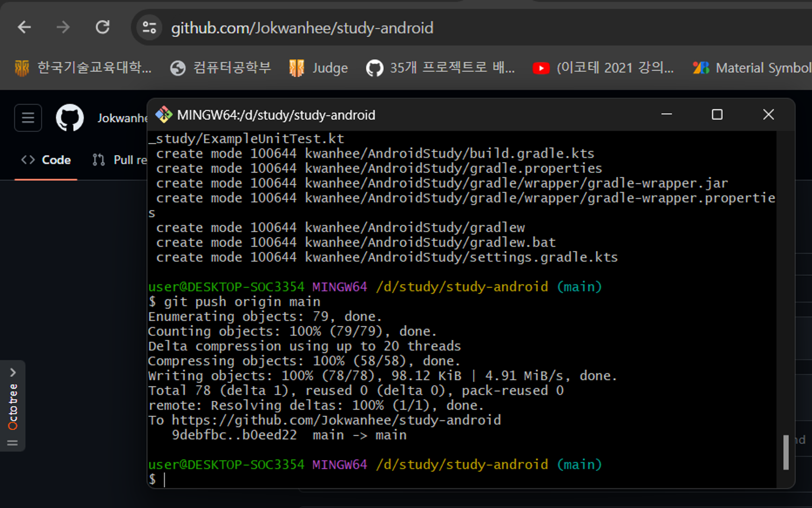Viewport: 812px width, 508px height.
Task: Reload the GitHub page
Action: pos(102,28)
